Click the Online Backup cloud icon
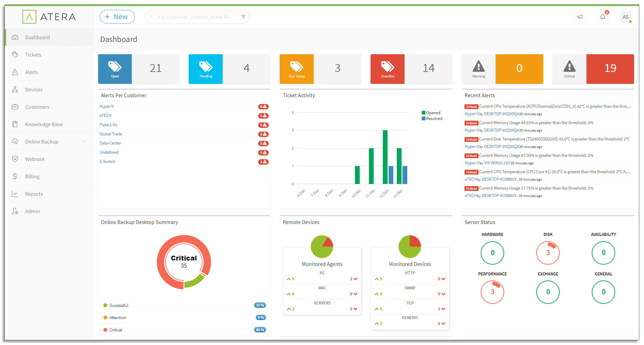The image size is (644, 345). coord(15,142)
